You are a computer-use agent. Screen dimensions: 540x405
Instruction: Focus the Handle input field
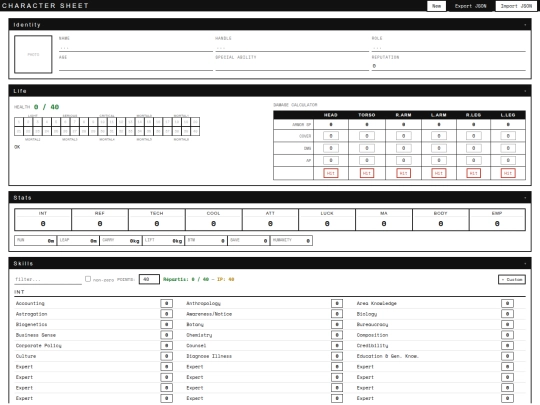[292, 48]
